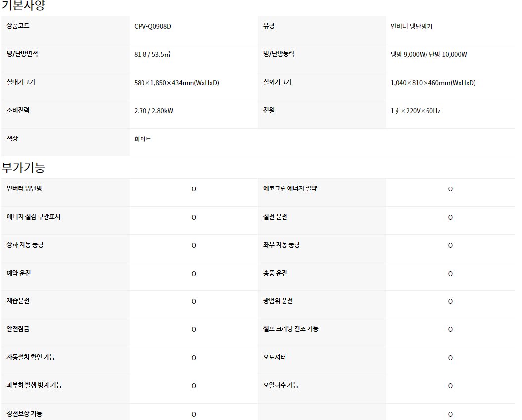Select the 인버터 냉난방기 value
Screen dimensions: 522x420
[x=412, y=26]
